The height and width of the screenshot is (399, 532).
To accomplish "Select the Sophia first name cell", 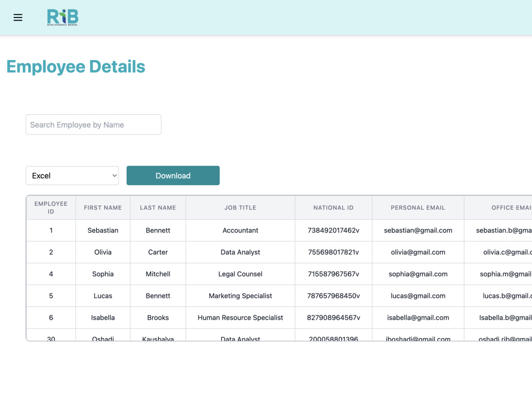I will click(103, 274).
